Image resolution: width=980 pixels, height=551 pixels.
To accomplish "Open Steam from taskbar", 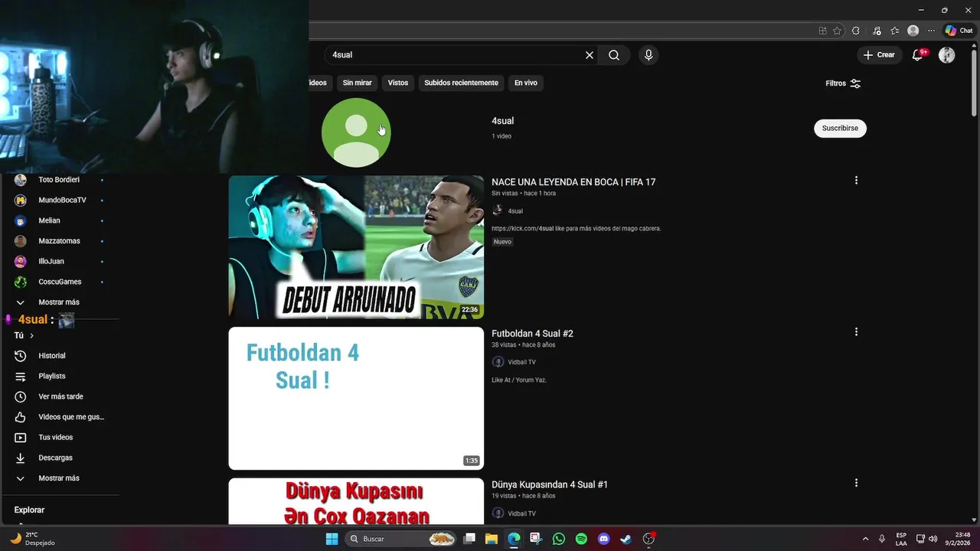I will click(x=626, y=539).
